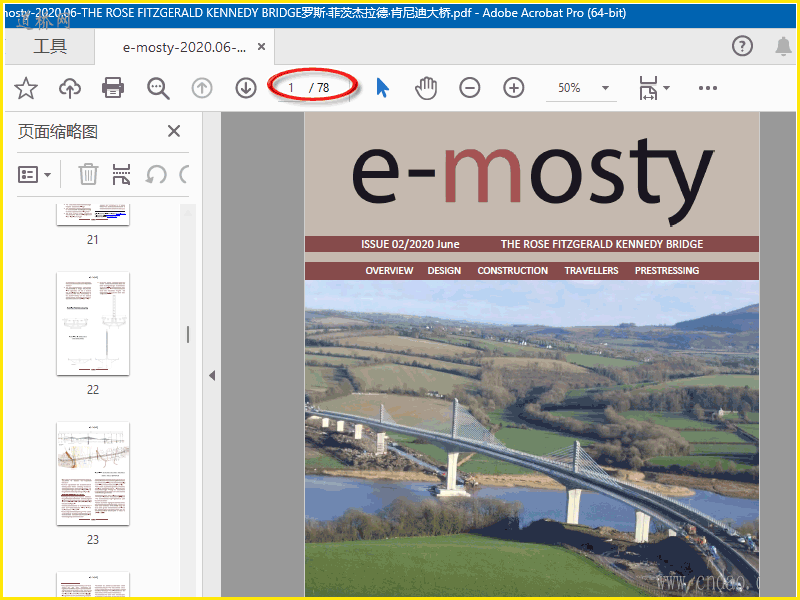Click the cloud upload icon
Image resolution: width=800 pixels, height=600 pixels.
70,88
